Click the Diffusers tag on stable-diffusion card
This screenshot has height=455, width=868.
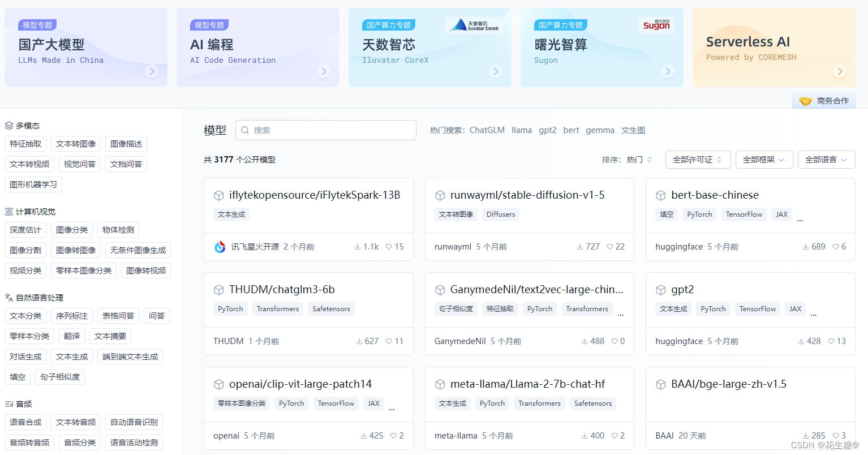pyautogui.click(x=501, y=214)
